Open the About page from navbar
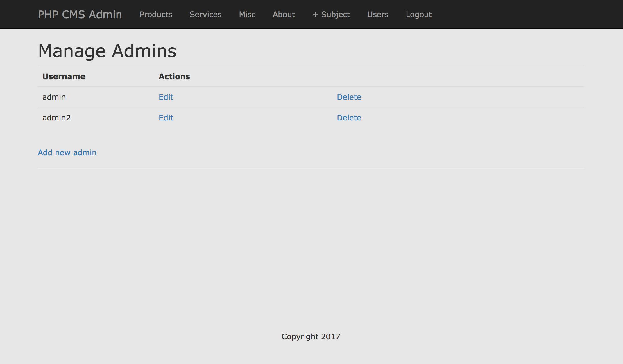This screenshot has width=623, height=364. point(284,15)
